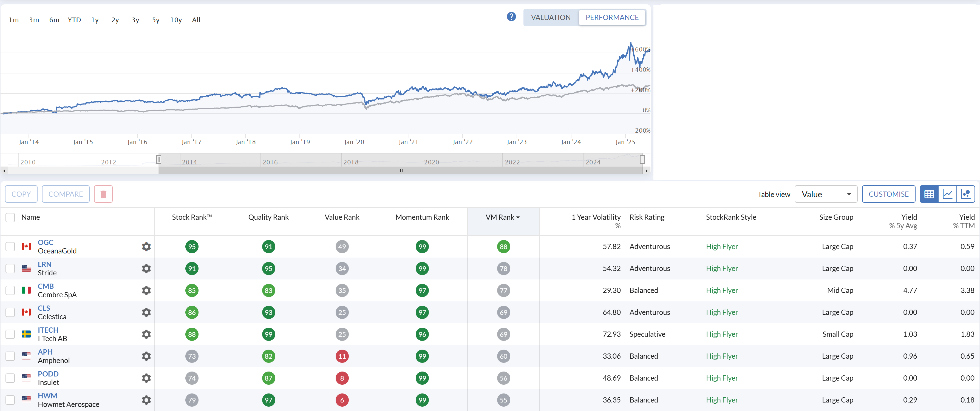Screen dimensions: 980x411
Task: Select the All chart time range
Action: click(x=196, y=20)
